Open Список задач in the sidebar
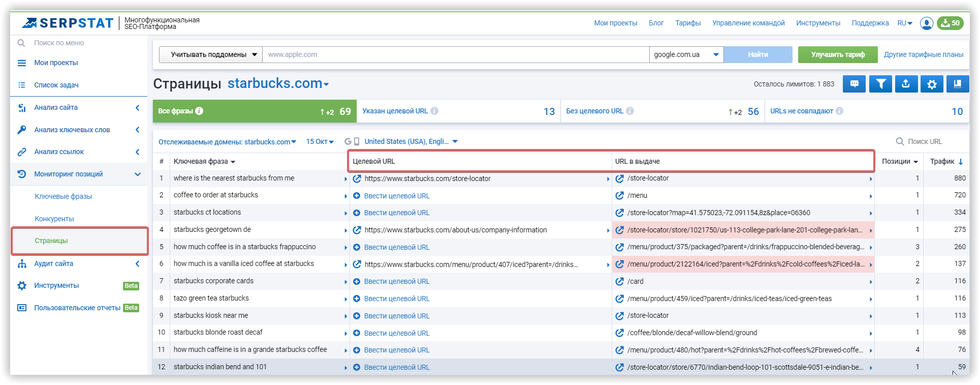 56,85
